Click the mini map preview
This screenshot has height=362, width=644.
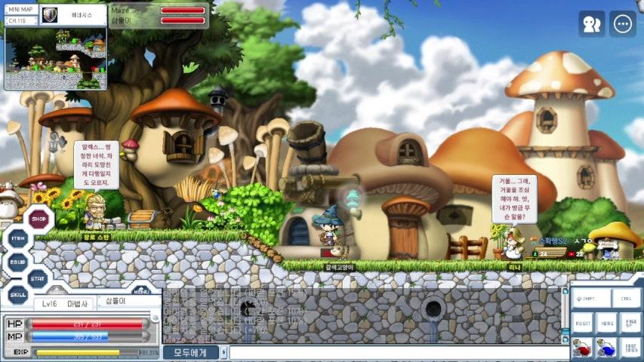pos(56,59)
